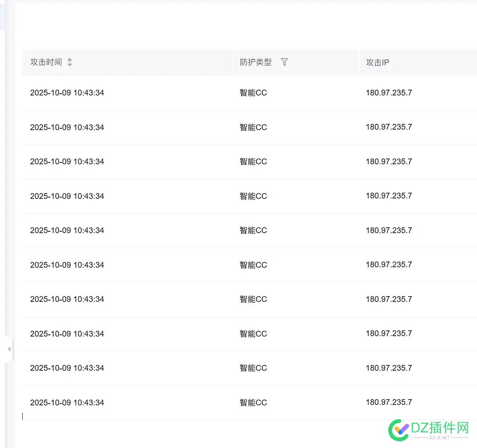Screen dimensions: 477x448
Task: Click the second row's attack IP cell
Action: (389, 127)
